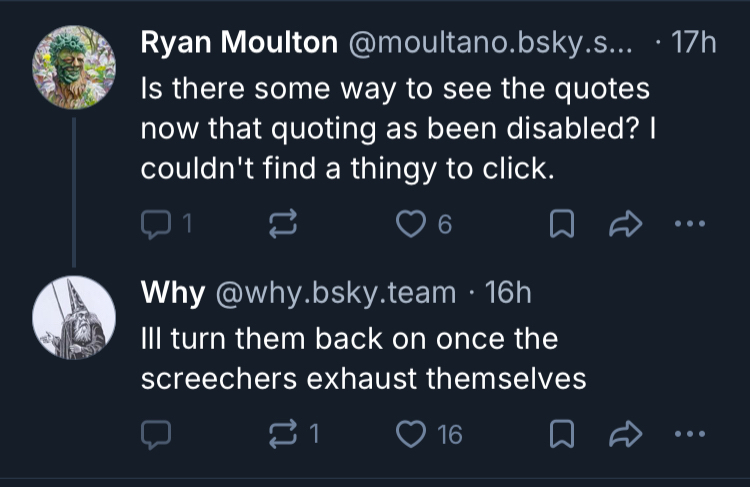
Task: Open Ryan Moulton display name link
Action: 238,43
